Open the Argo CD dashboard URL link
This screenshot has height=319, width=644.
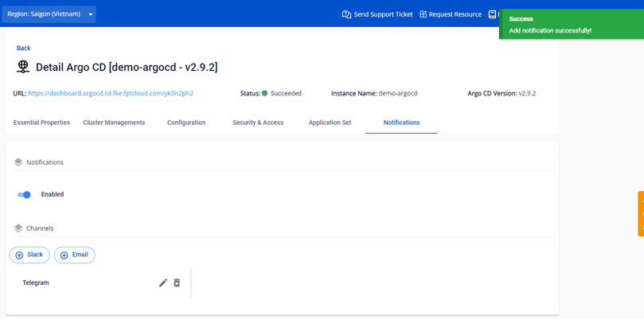[x=111, y=94]
